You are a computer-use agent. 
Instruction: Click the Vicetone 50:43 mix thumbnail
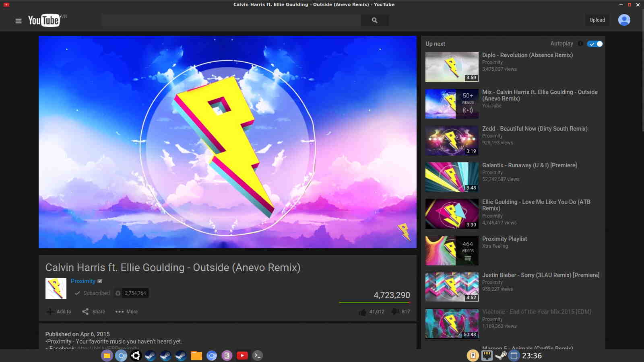coord(452,323)
